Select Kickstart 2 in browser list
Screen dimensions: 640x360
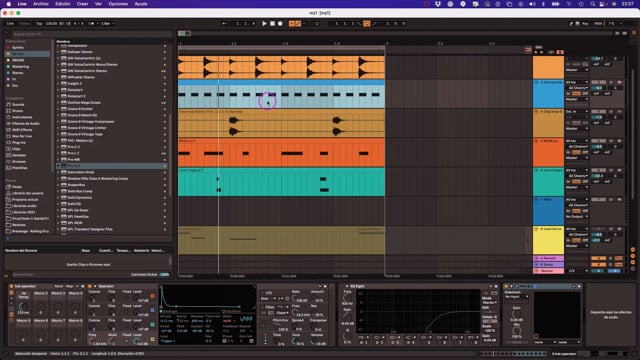tap(111, 96)
